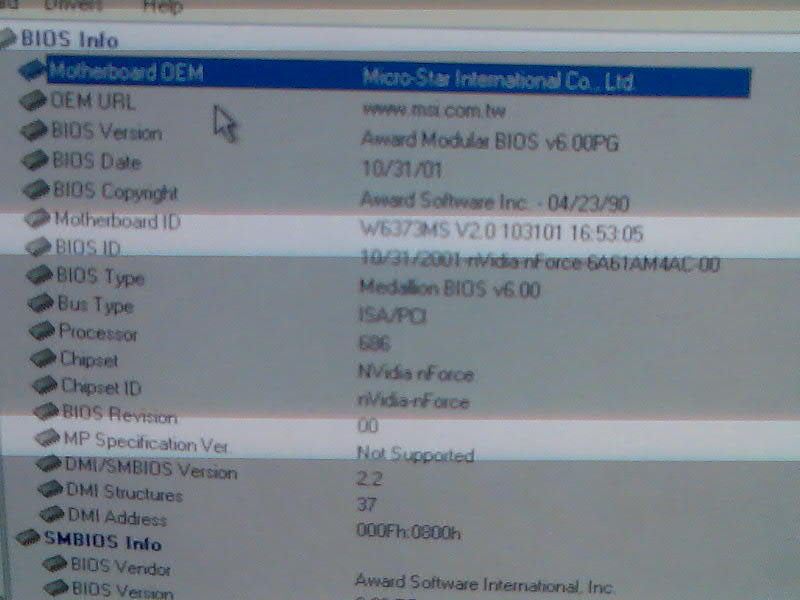
Task: Select the Motherboard ID label
Action: (x=117, y=220)
